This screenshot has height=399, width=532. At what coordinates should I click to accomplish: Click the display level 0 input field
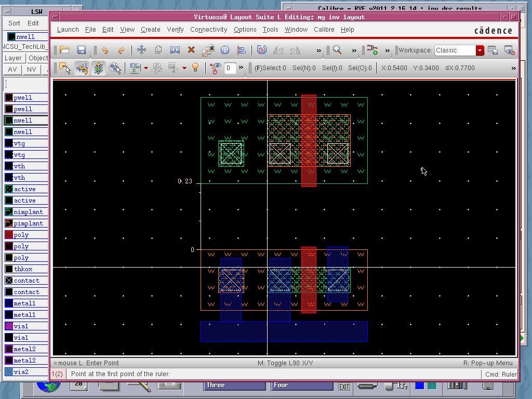pyautogui.click(x=230, y=68)
